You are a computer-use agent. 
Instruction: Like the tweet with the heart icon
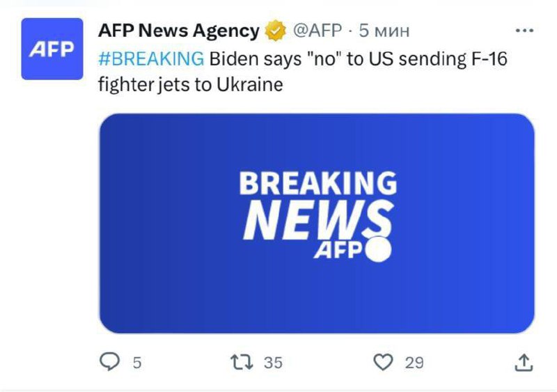pyautogui.click(x=384, y=362)
